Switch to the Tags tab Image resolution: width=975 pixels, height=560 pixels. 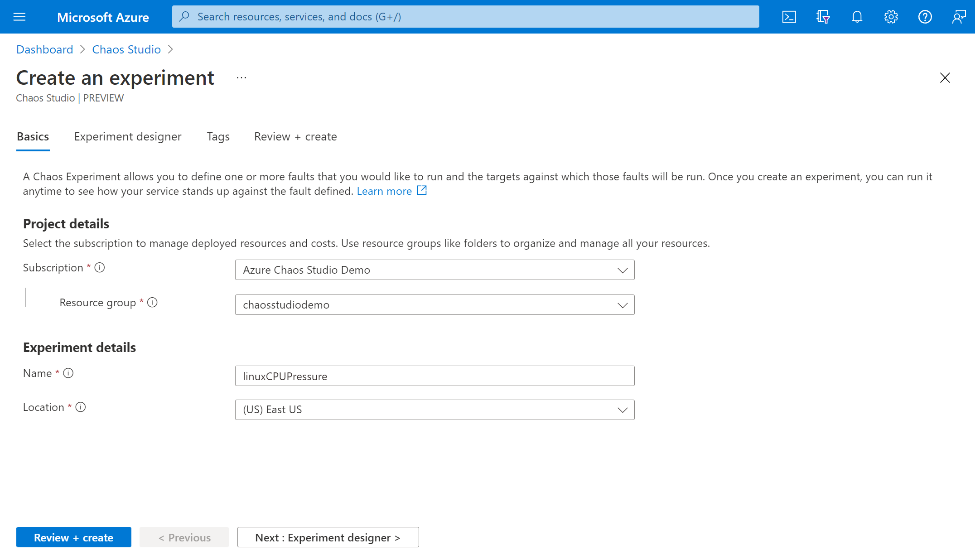tap(218, 136)
